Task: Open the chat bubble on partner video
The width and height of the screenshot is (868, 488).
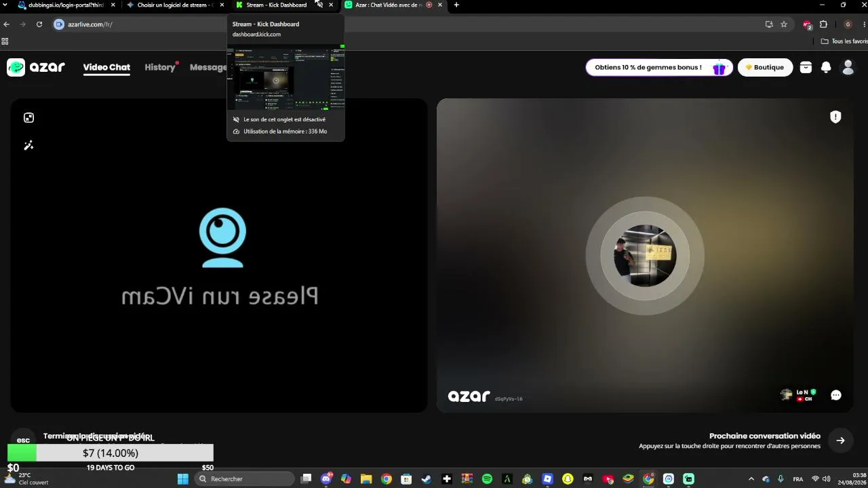Action: [x=836, y=395]
